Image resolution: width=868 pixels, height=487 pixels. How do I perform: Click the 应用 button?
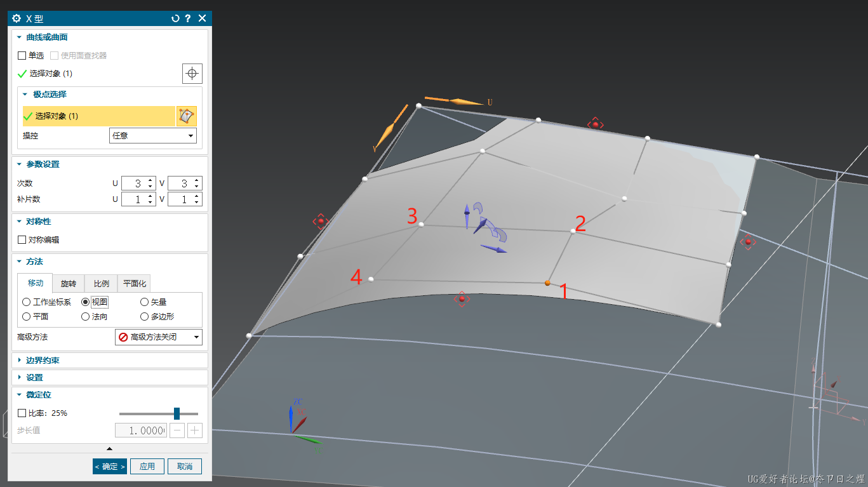[147, 466]
